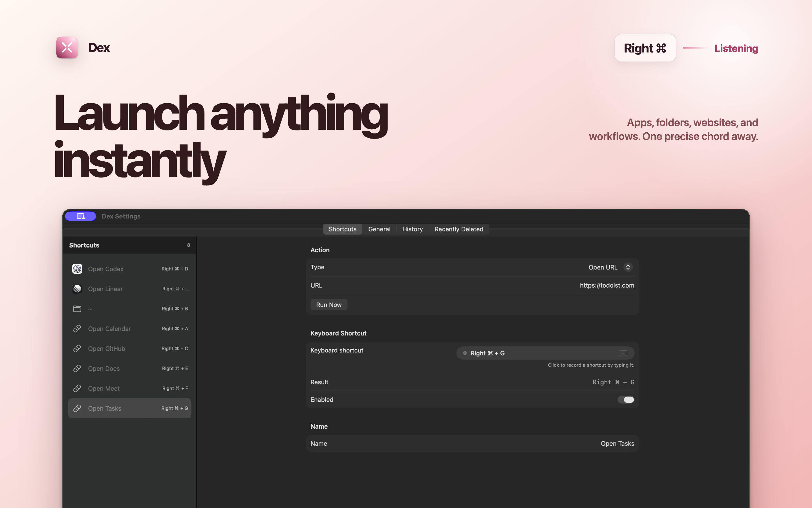Click the Run Now button
This screenshot has width=812, height=508.
pos(329,305)
